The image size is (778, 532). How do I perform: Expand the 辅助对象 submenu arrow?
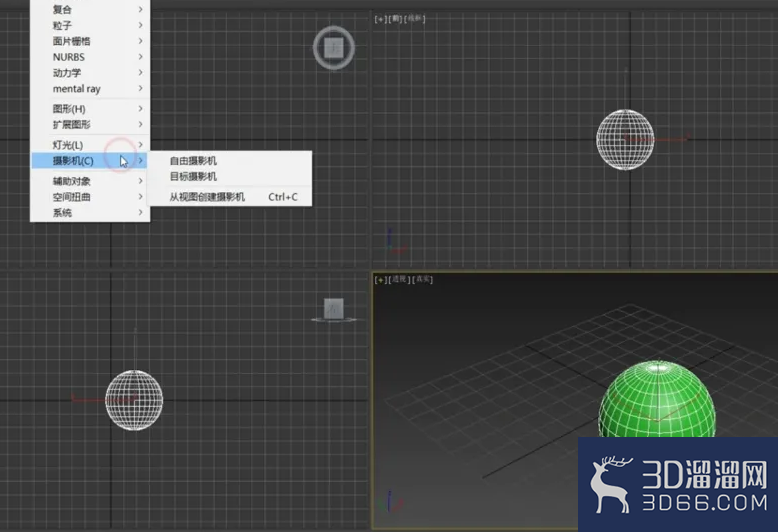(140, 181)
